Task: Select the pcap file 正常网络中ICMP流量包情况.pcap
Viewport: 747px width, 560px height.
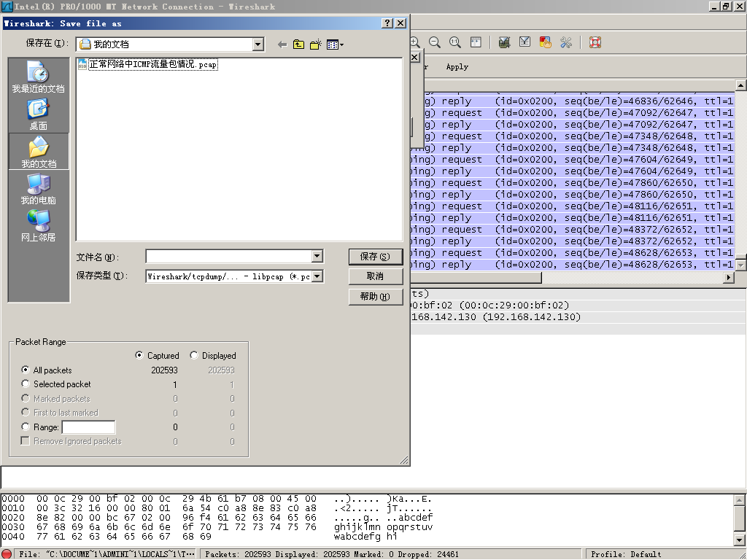Action: (x=147, y=64)
